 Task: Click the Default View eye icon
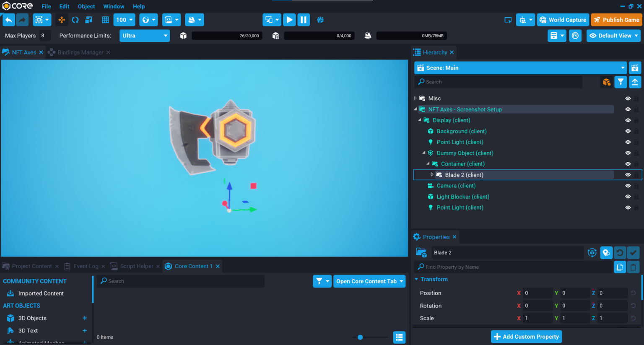[x=593, y=36]
